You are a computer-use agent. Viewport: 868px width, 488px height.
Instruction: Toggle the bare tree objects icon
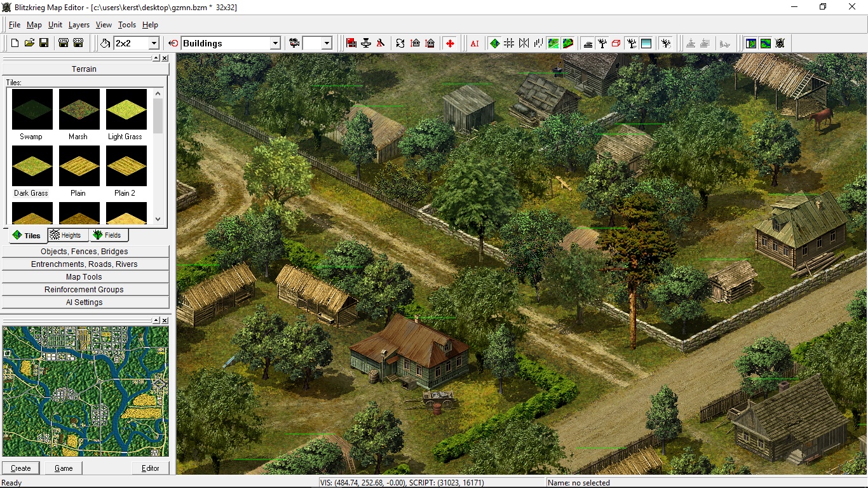(x=602, y=43)
